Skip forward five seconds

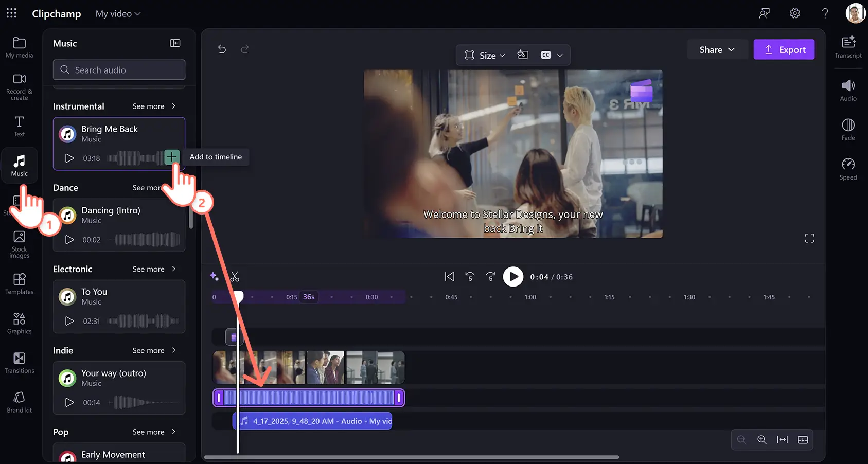490,277
